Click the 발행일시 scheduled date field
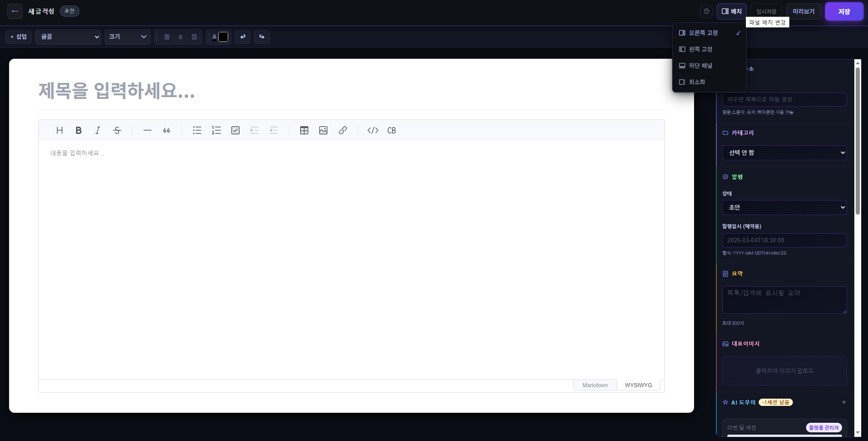Viewport: 868px width, 441px height. pos(784,240)
